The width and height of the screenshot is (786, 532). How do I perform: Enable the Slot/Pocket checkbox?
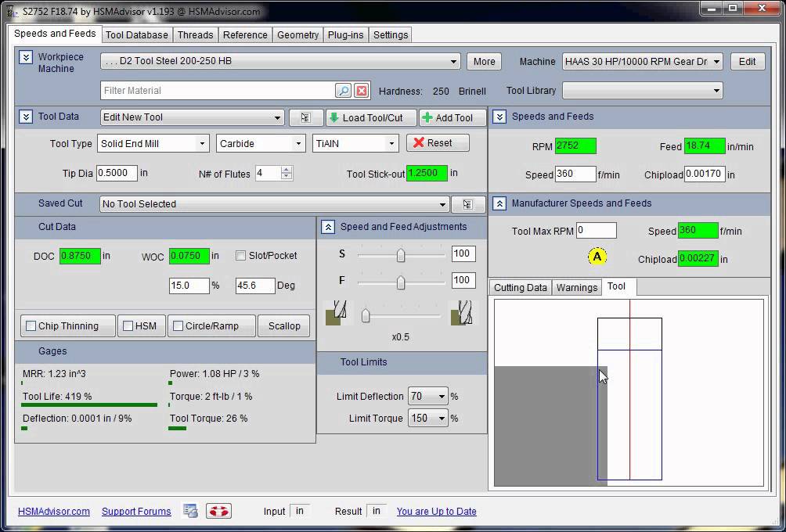240,256
